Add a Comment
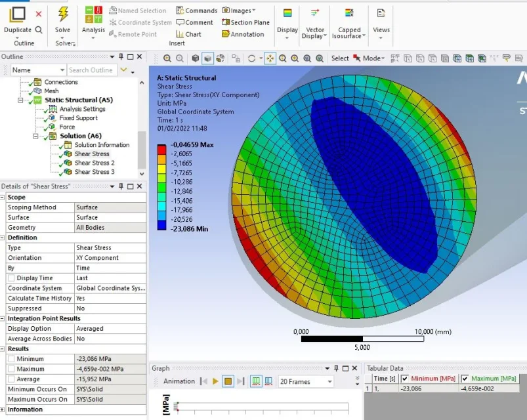Viewport: 527px width, 420px height. pyautogui.click(x=195, y=22)
